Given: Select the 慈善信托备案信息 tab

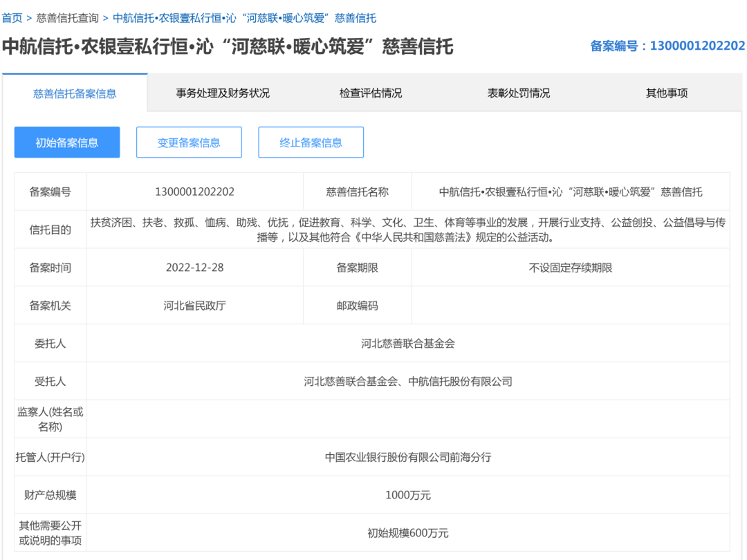Looking at the screenshot, I should click(75, 93).
